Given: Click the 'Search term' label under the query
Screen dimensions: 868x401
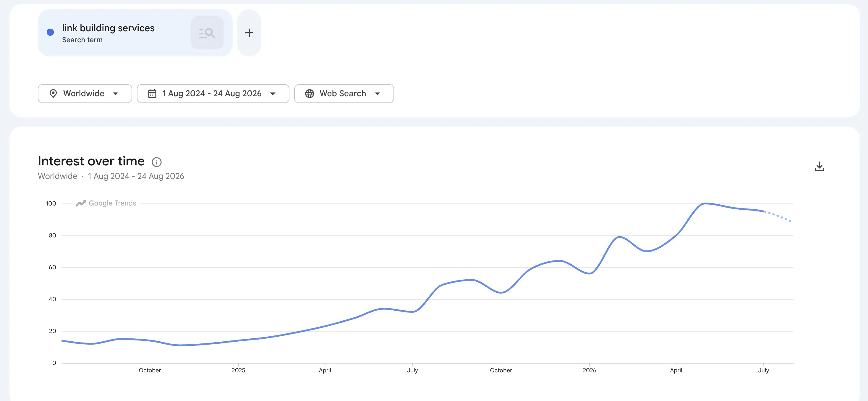Looking at the screenshot, I should click(x=82, y=40).
